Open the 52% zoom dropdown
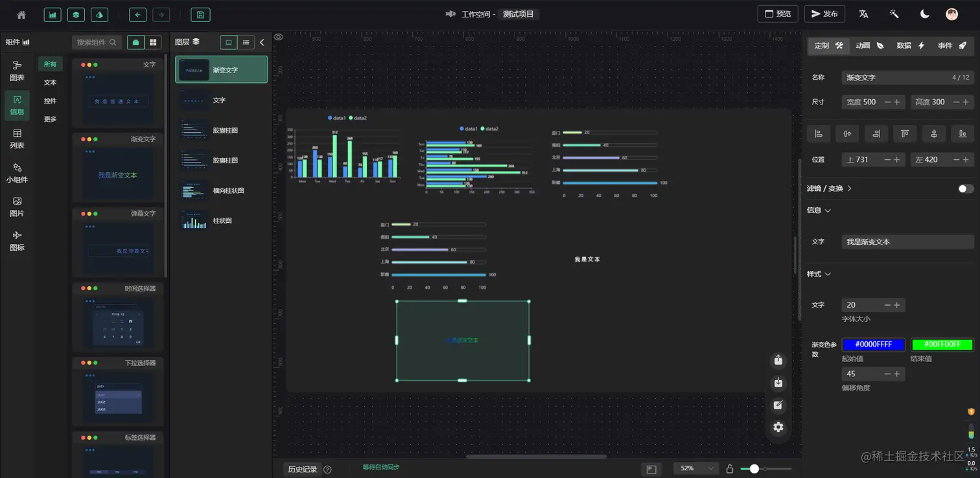 click(x=696, y=468)
